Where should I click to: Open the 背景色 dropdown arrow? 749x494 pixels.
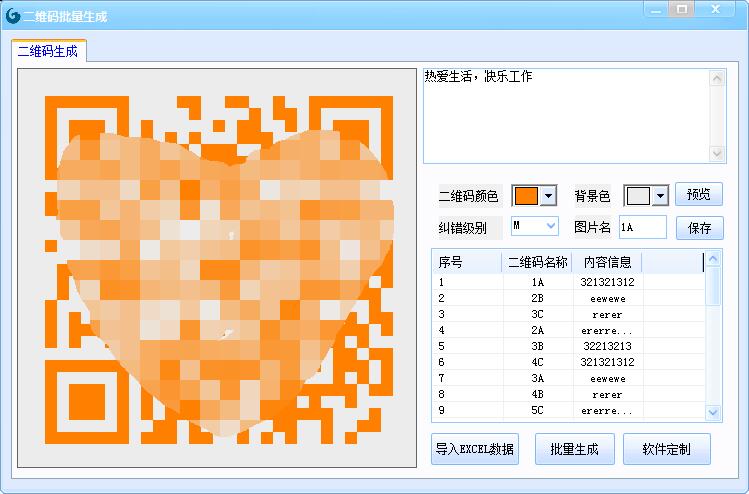[660, 196]
